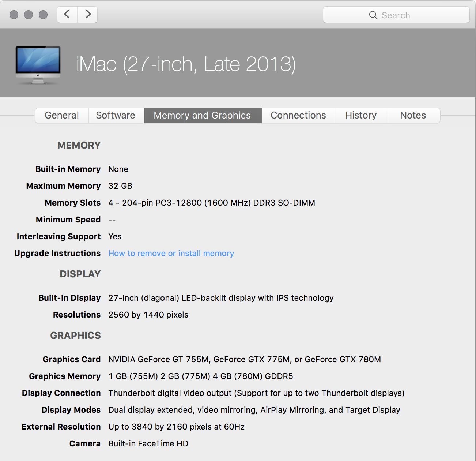
Task: Click the magnifying glass search icon
Action: pyautogui.click(x=373, y=15)
